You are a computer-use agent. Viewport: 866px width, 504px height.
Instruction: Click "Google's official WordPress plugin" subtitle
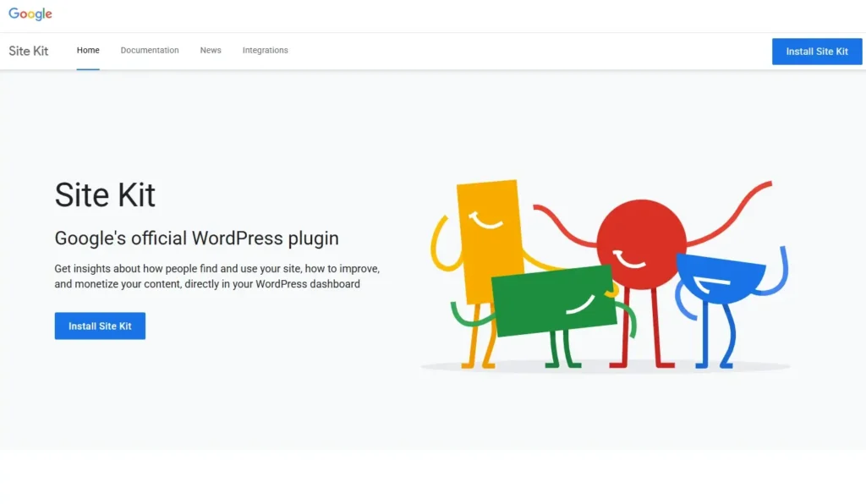tap(196, 238)
